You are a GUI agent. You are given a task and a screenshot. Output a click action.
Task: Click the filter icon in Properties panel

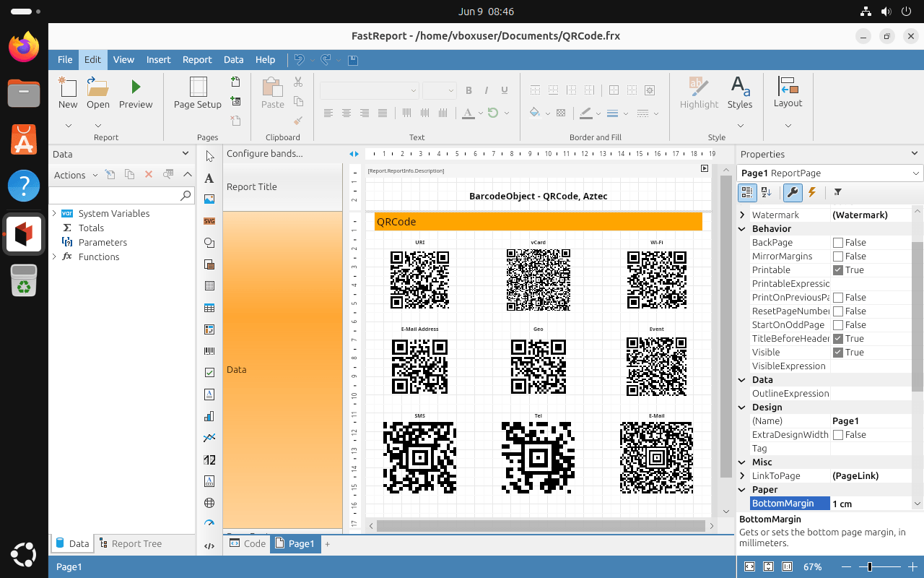coord(837,192)
